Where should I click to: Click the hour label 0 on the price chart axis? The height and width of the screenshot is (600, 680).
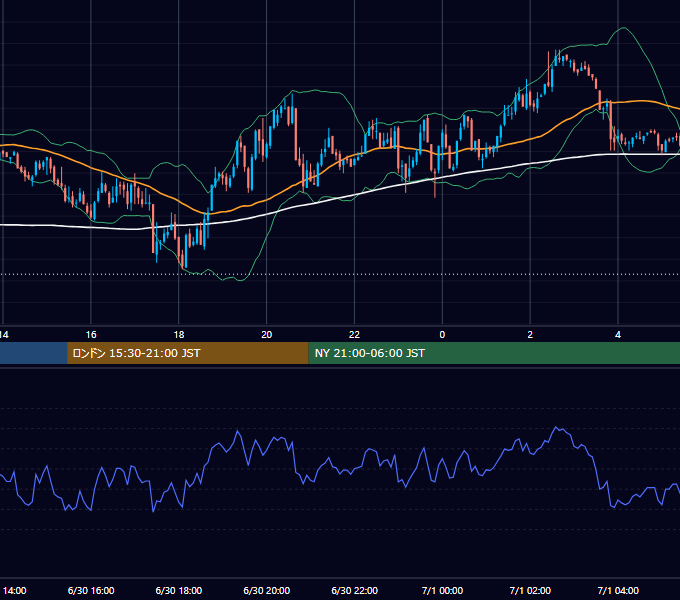pyautogui.click(x=442, y=335)
